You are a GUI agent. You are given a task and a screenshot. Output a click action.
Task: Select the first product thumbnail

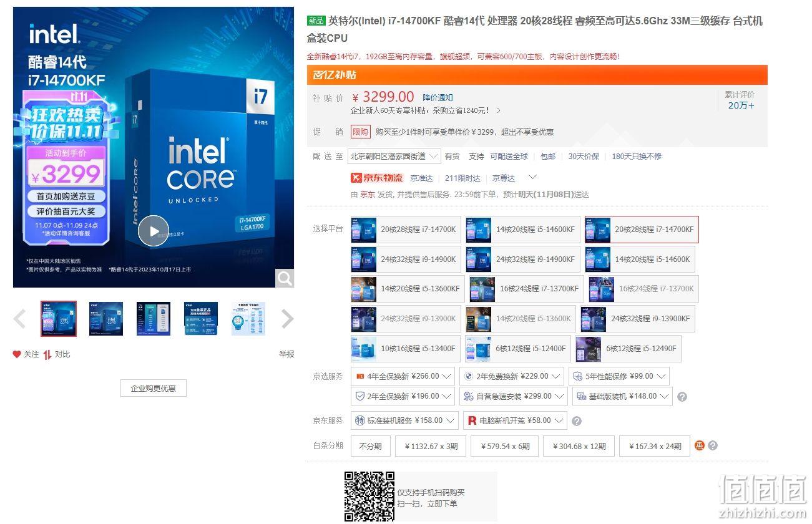59,319
